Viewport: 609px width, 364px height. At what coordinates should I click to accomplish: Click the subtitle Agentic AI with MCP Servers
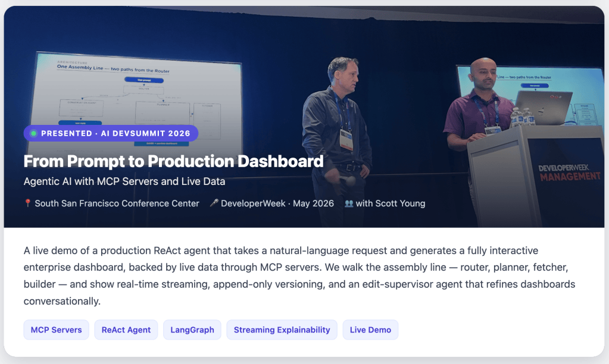124,181
